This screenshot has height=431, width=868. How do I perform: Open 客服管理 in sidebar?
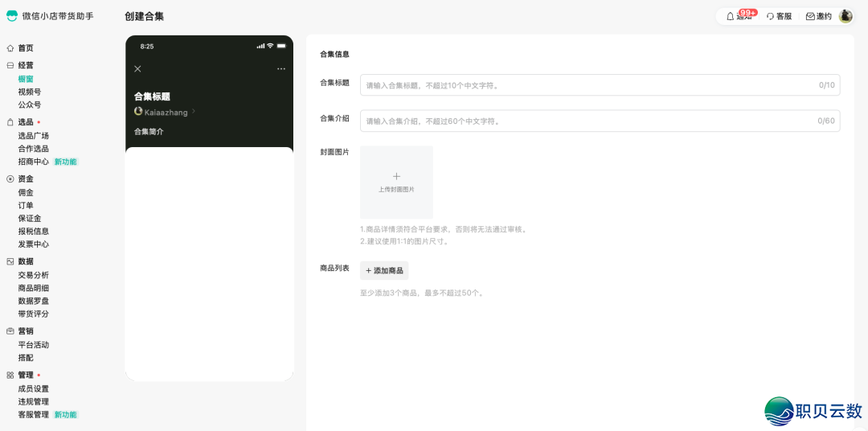coord(33,414)
